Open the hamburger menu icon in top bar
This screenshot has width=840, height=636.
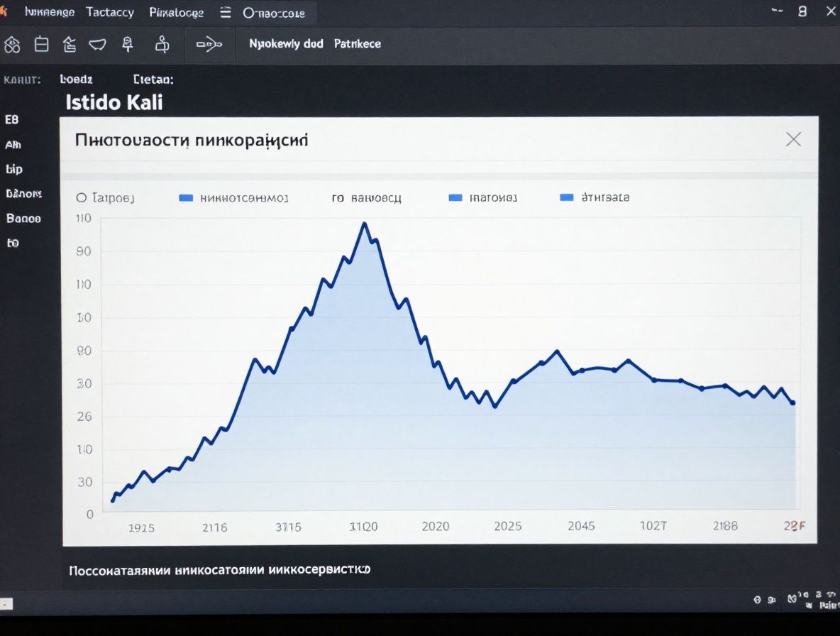click(x=226, y=13)
